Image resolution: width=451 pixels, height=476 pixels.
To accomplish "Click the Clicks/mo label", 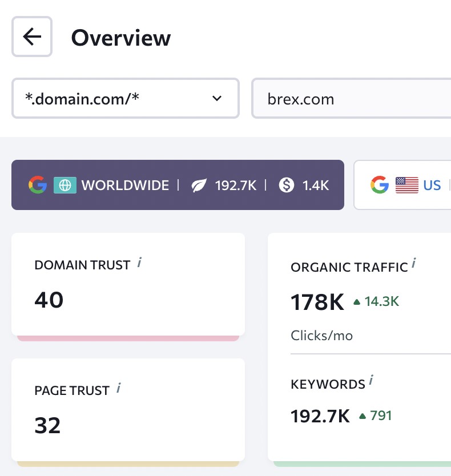I will pos(321,336).
